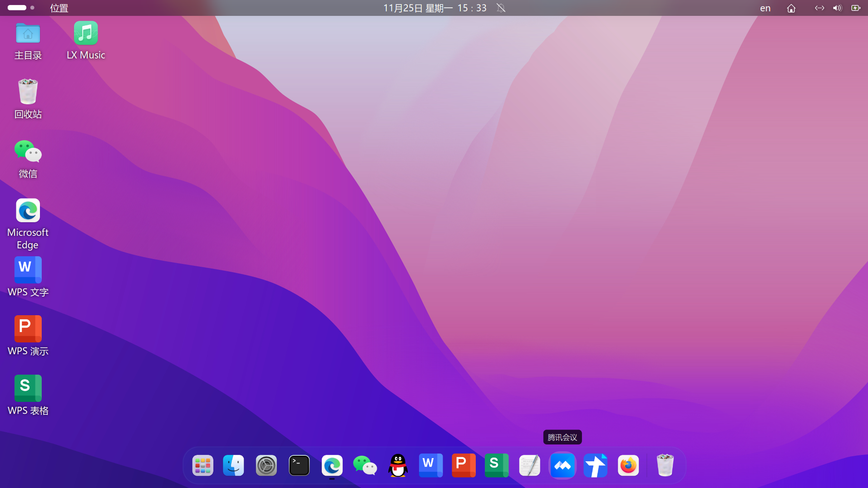The width and height of the screenshot is (868, 488).
Task: Open Microsoft Edge desktop shortcut
Action: point(28,224)
